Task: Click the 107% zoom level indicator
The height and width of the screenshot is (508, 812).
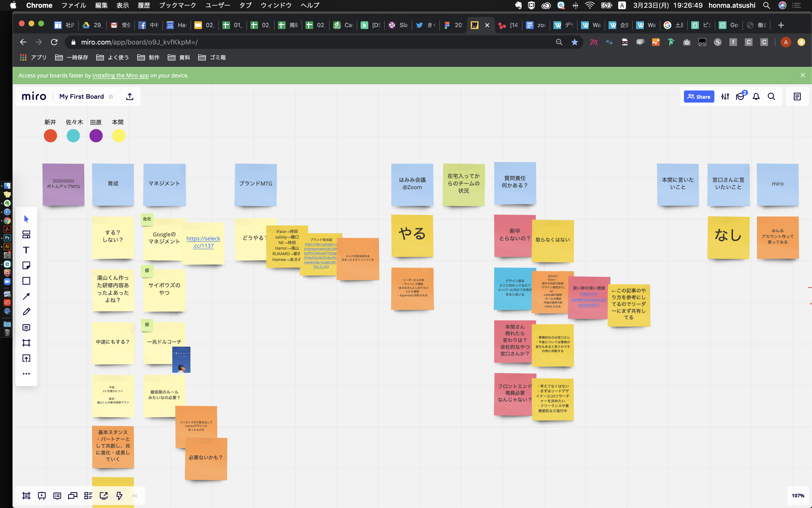Action: 798,496
